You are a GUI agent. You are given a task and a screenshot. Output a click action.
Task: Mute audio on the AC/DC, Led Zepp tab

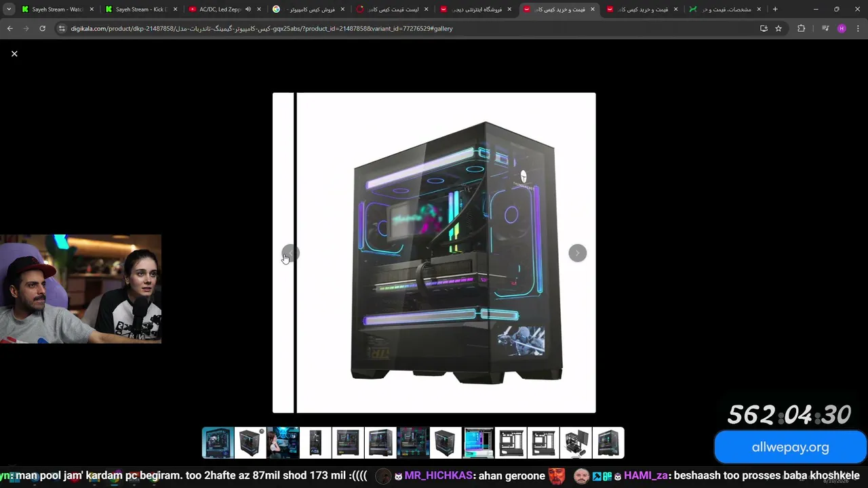click(248, 9)
